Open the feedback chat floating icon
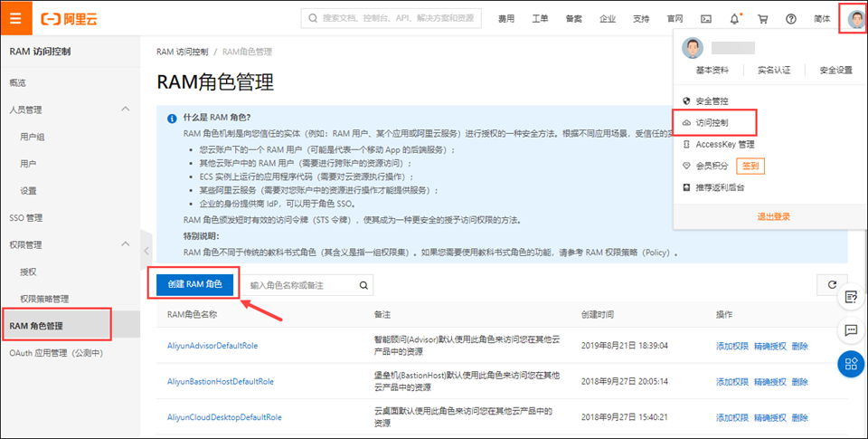The height and width of the screenshot is (439, 868). click(851, 329)
